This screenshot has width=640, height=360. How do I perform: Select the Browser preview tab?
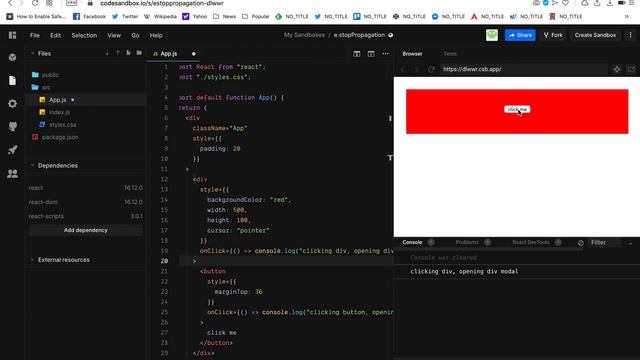pos(412,53)
